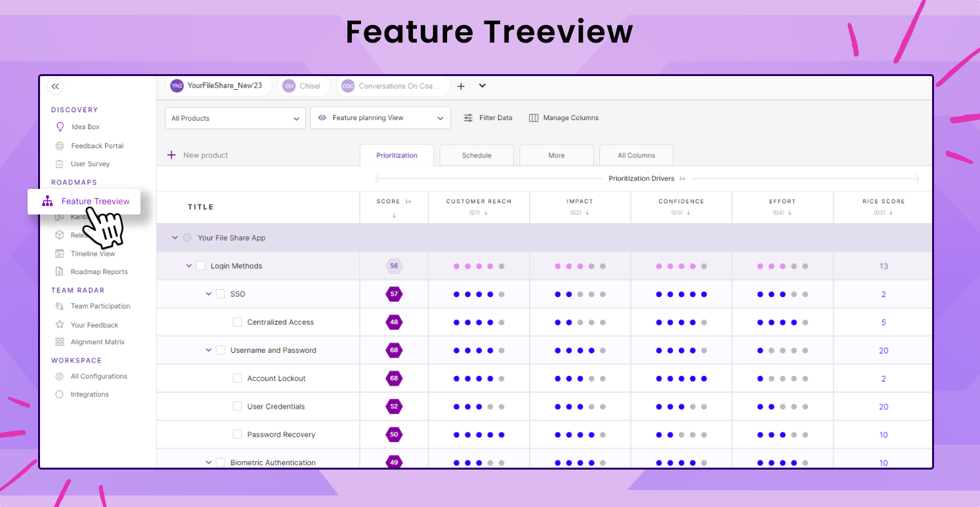Tick the Account Lockout checkbox
The height and width of the screenshot is (507, 980).
237,378
